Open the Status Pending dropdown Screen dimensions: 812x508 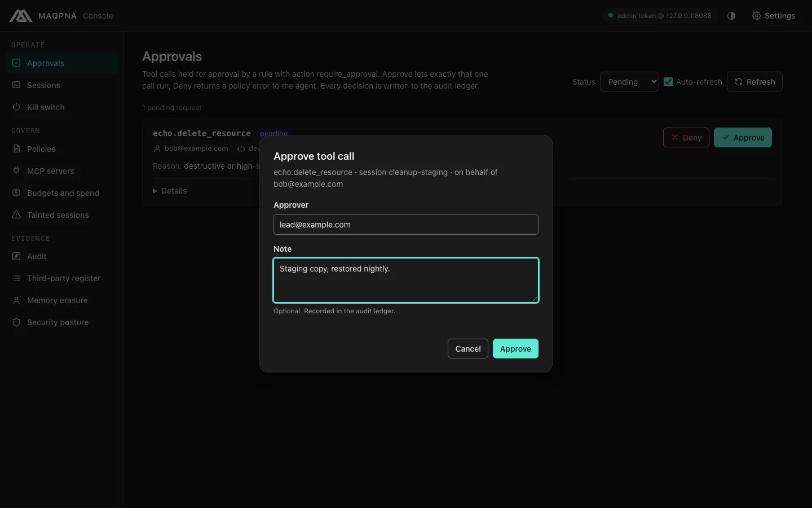point(629,82)
